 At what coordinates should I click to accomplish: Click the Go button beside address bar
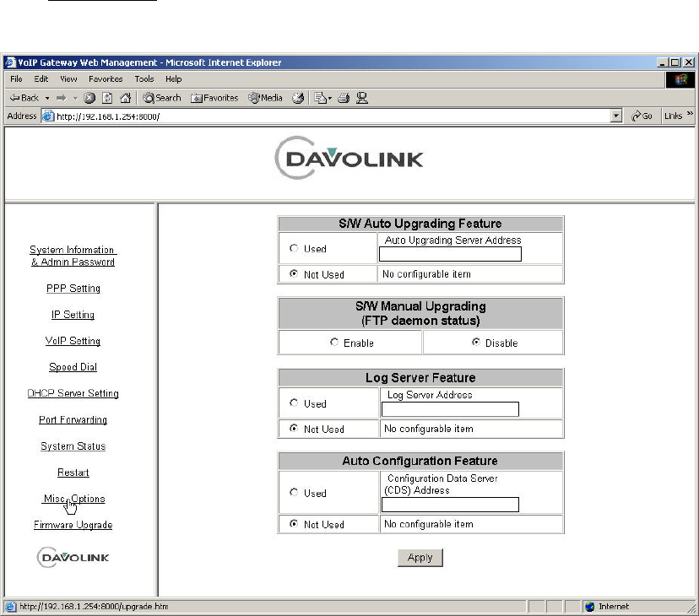[642, 116]
